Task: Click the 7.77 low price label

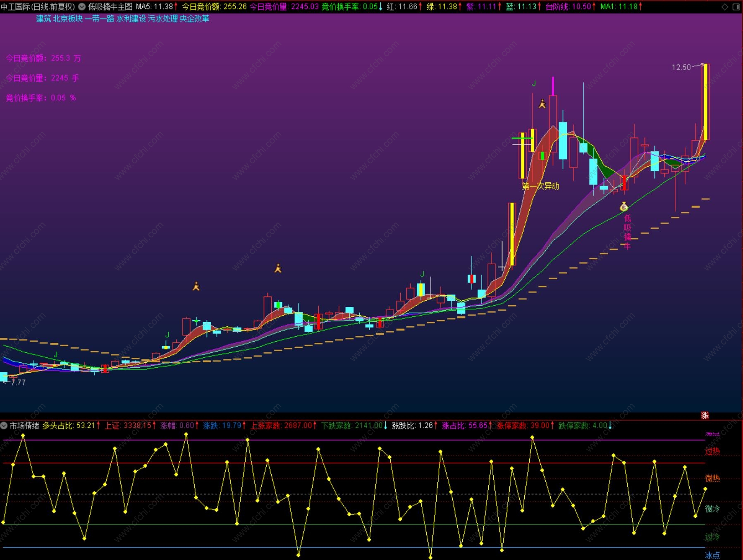Action: click(x=18, y=383)
